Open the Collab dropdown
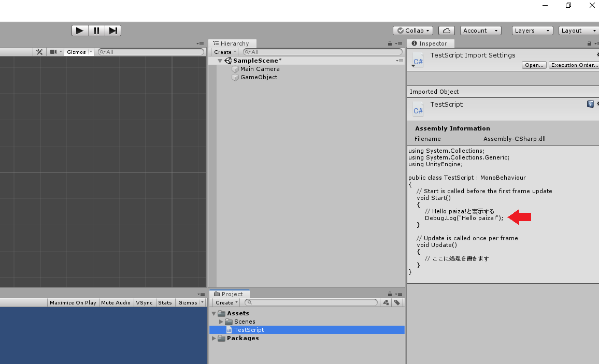The width and height of the screenshot is (599, 364). click(x=412, y=31)
